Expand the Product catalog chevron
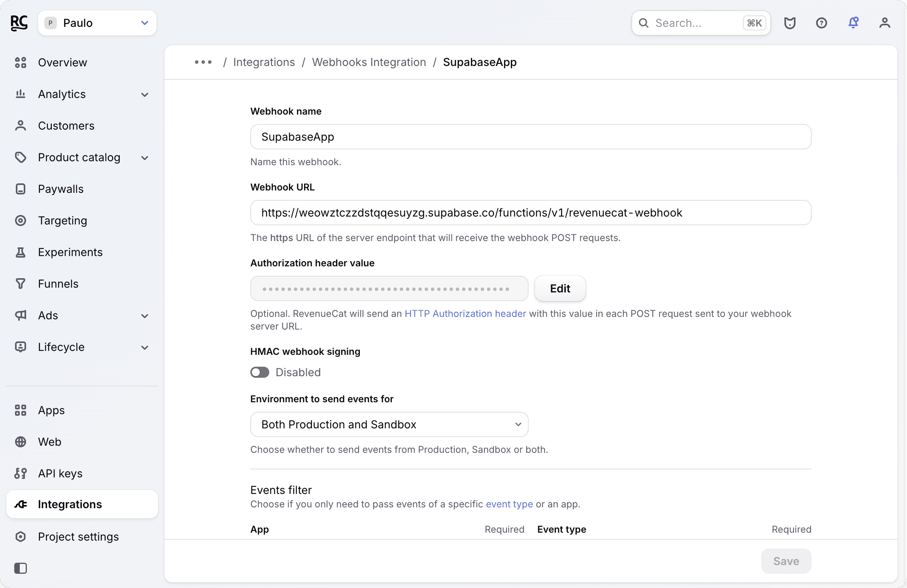This screenshot has height=588, width=907. click(x=145, y=158)
